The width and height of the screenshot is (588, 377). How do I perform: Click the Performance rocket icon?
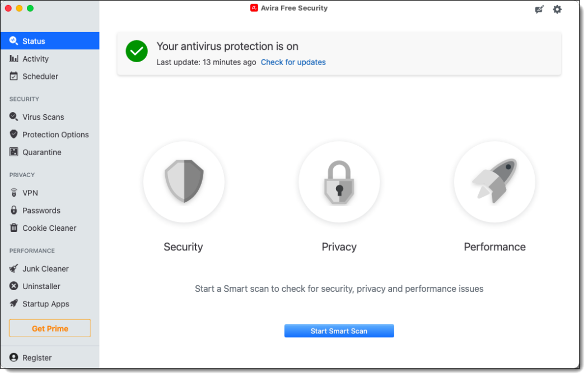(x=494, y=181)
